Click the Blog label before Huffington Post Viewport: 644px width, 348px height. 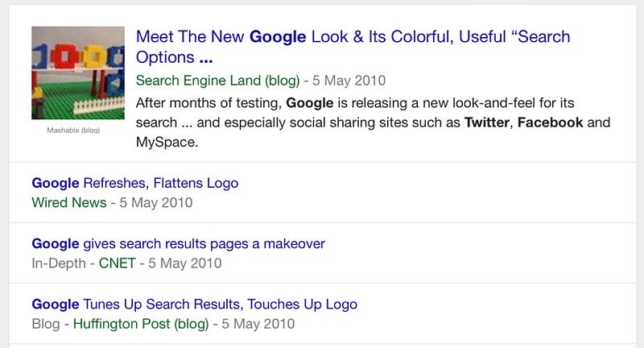(46, 324)
